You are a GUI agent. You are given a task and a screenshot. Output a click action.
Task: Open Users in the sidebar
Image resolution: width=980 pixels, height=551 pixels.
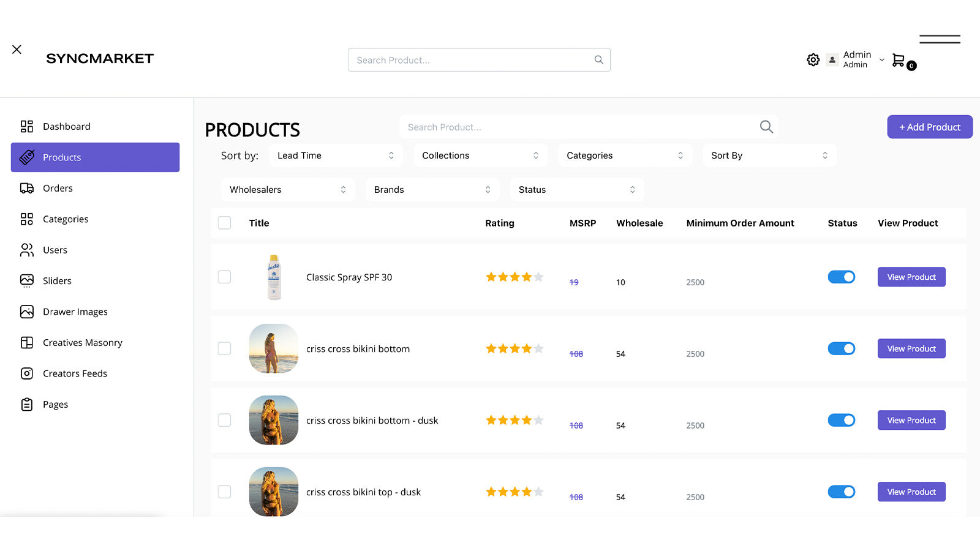point(95,250)
